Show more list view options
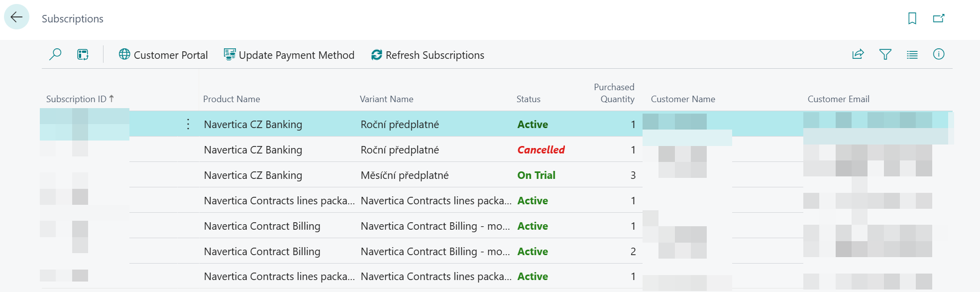Viewport: 980px width, 292px height. (912, 55)
